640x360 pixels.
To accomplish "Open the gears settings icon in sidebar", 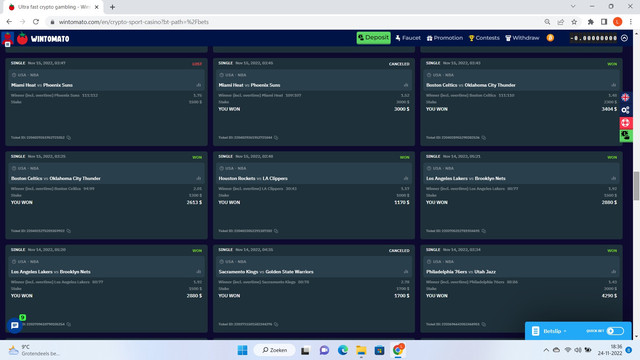I will pos(625,110).
